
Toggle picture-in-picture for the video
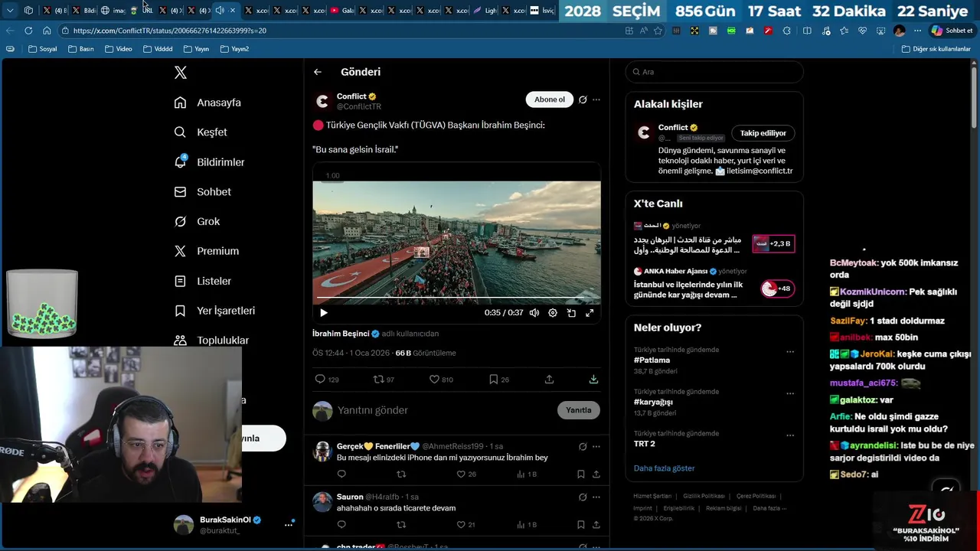(x=571, y=313)
